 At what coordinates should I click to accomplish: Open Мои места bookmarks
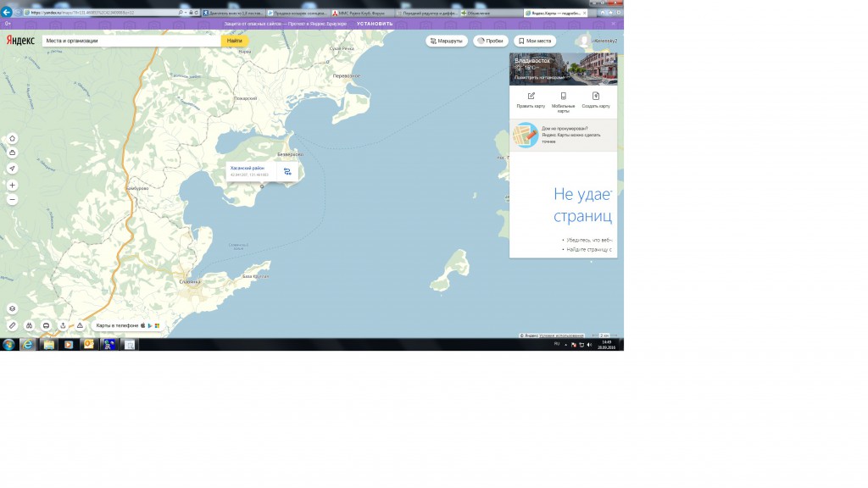click(x=534, y=41)
